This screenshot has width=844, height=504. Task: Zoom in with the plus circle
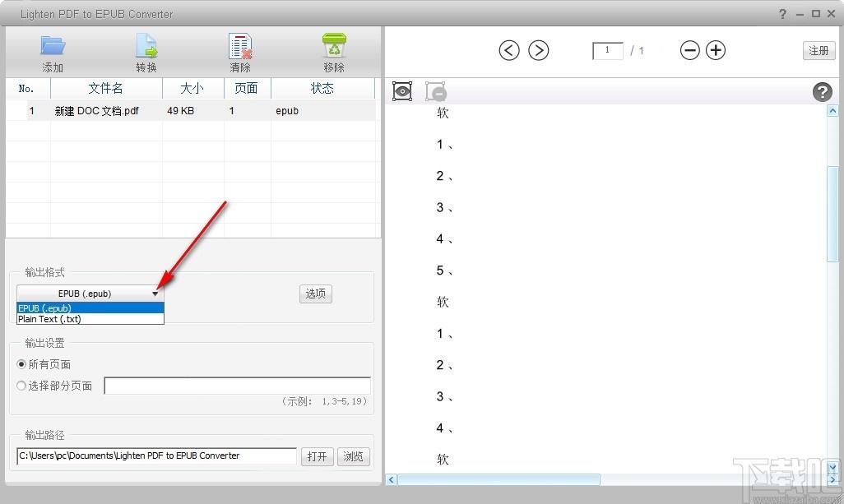click(x=716, y=50)
